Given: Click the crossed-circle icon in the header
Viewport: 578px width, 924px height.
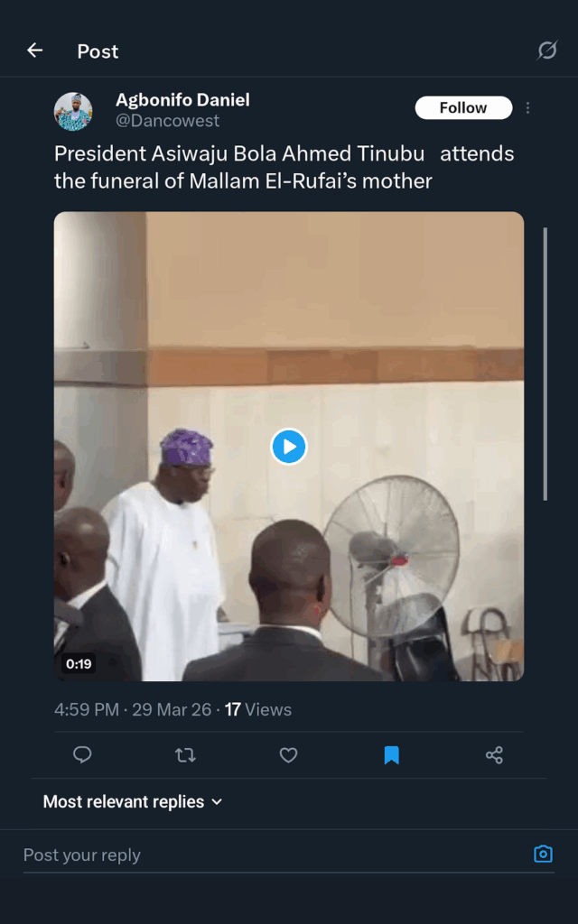Looking at the screenshot, I should point(547,51).
